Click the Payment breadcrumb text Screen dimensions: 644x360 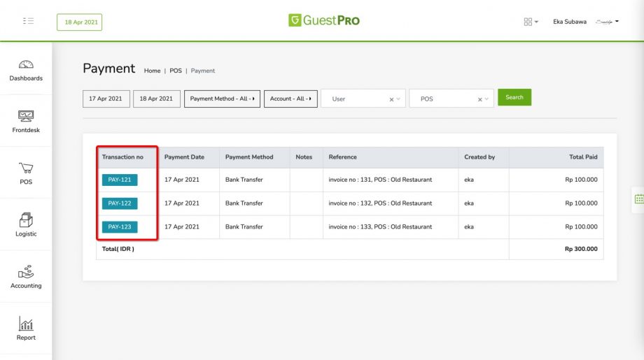point(203,71)
